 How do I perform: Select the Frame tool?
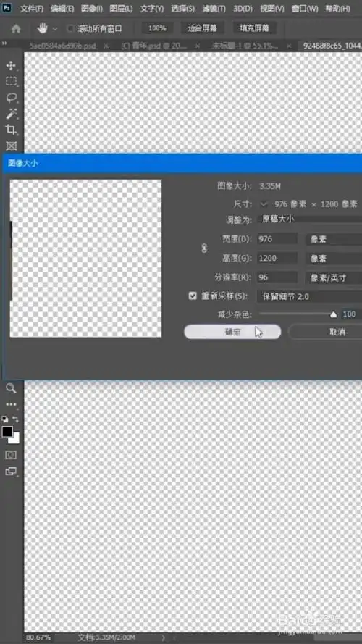(11, 146)
